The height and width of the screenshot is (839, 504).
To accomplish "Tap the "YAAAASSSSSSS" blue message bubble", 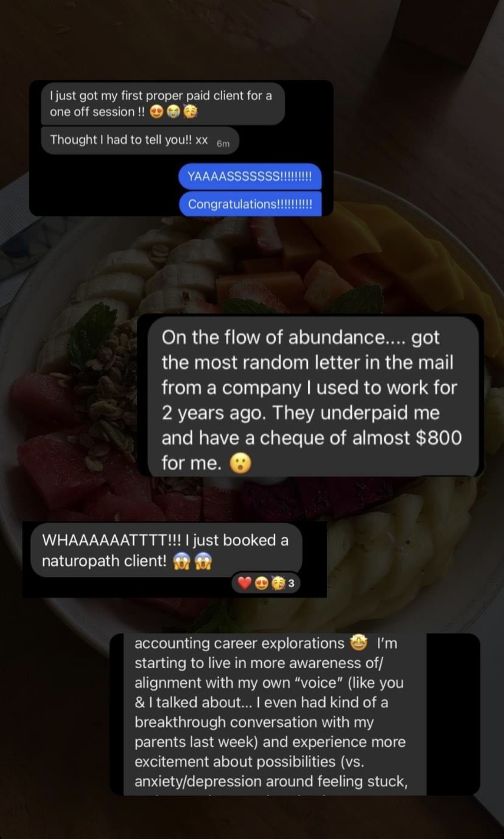I will click(x=250, y=176).
